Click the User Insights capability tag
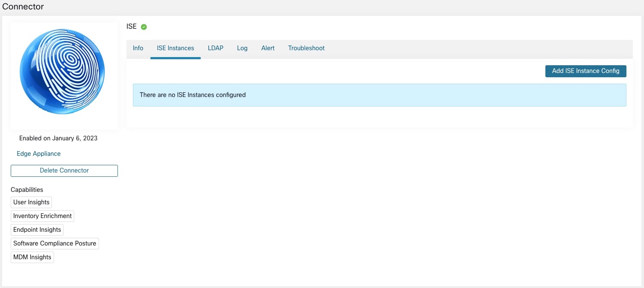 pyautogui.click(x=31, y=202)
